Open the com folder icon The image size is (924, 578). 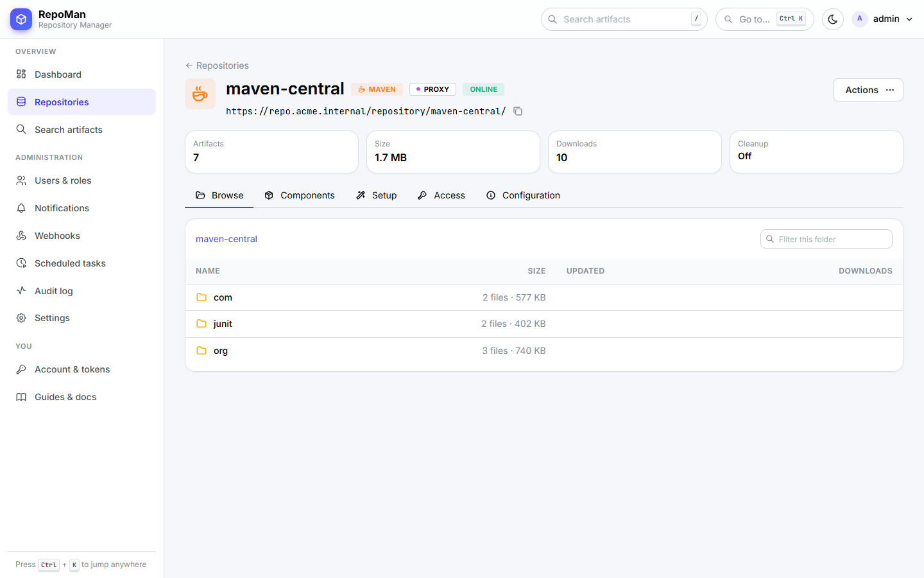(201, 297)
